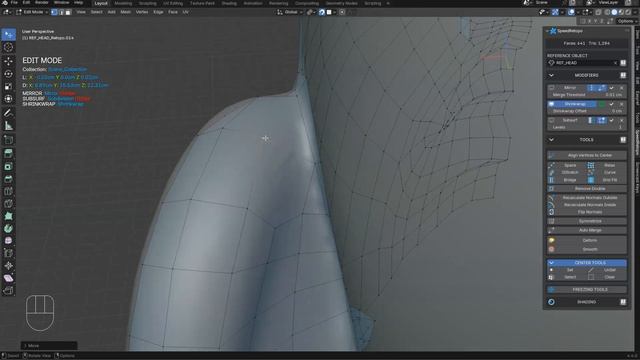Expand the SHADING section
Image resolution: width=640 pixels, height=360 pixels.
tap(587, 302)
